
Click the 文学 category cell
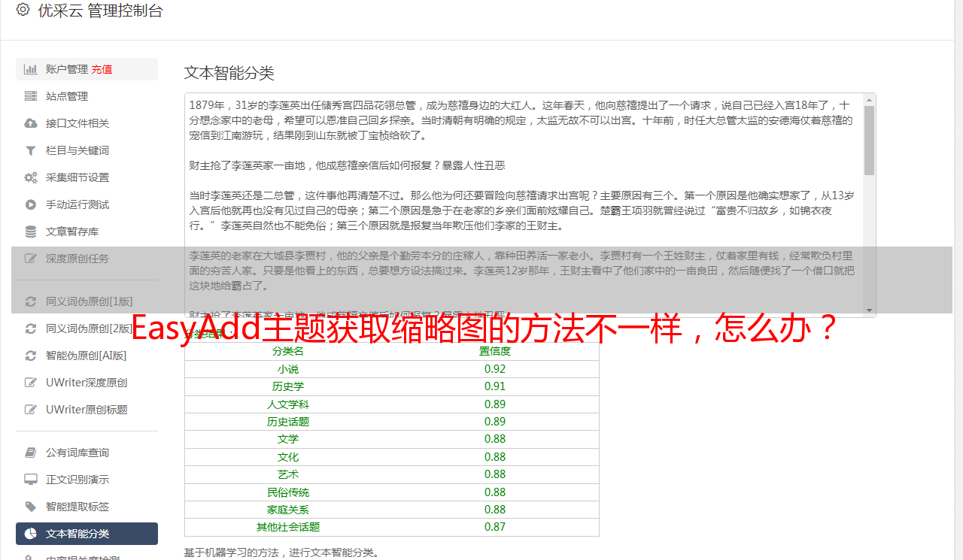click(x=288, y=439)
